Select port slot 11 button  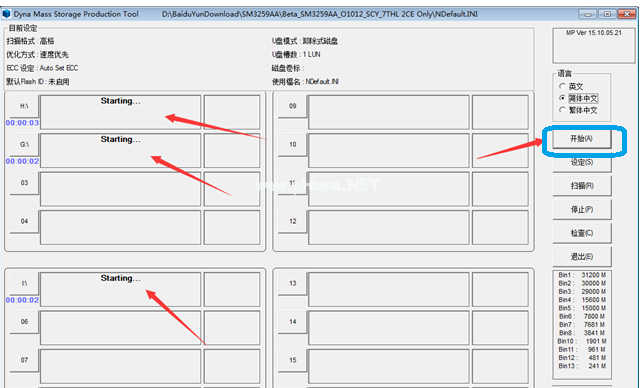(292, 183)
